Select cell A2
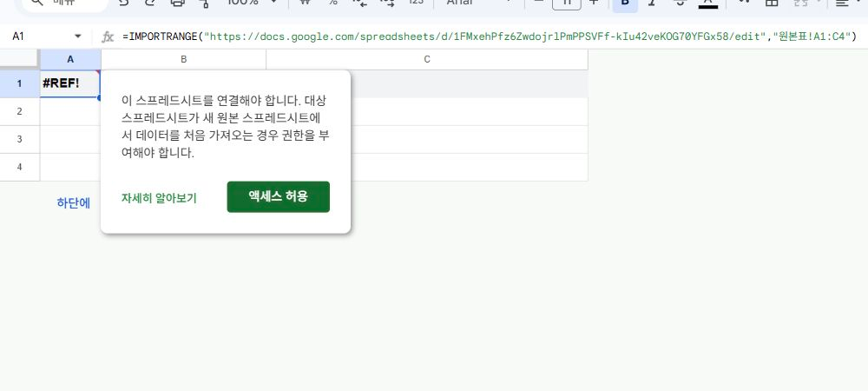Screen dimensions: 868x391 pos(70,111)
